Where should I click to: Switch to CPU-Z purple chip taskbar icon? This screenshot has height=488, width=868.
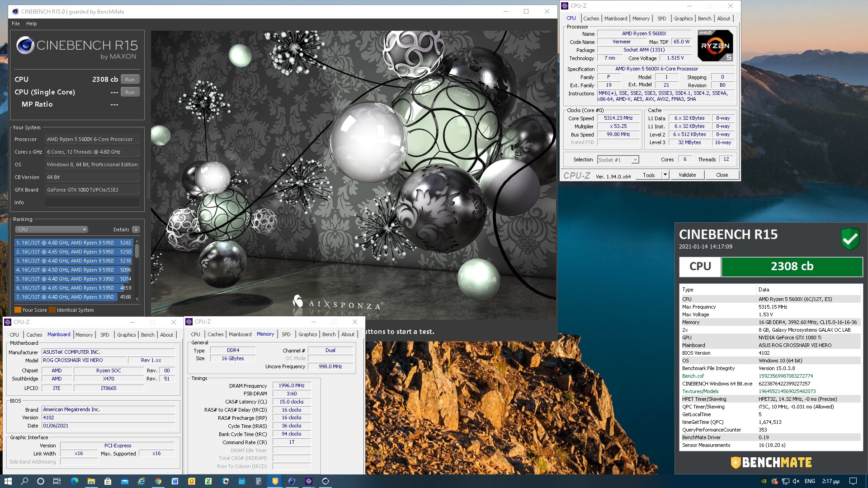[308, 481]
